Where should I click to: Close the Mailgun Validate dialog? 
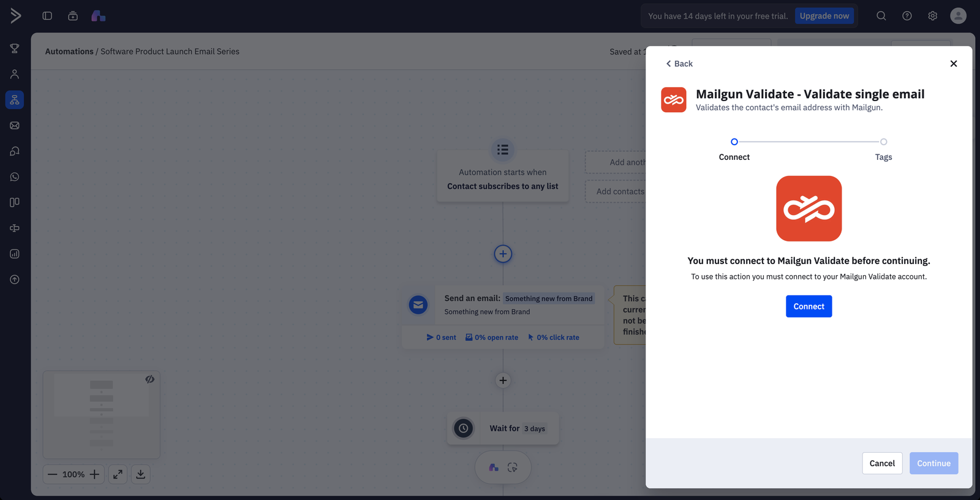coord(954,64)
